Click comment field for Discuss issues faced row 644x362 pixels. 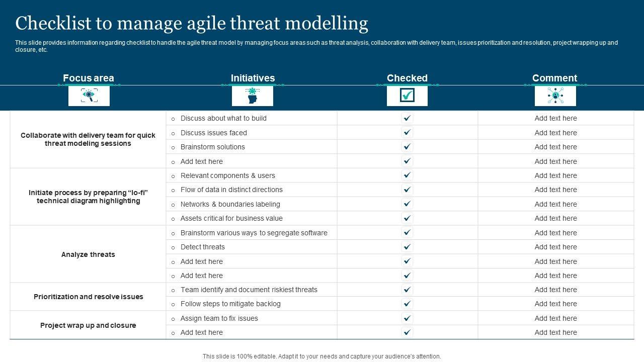click(x=555, y=133)
